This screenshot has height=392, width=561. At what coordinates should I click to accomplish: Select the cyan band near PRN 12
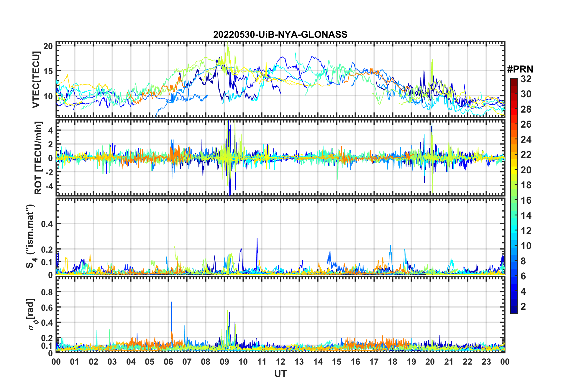(x=514, y=230)
